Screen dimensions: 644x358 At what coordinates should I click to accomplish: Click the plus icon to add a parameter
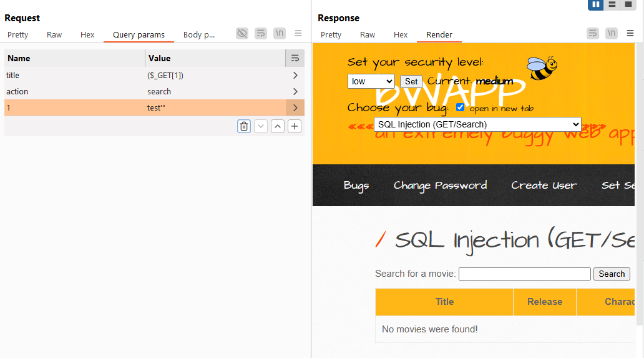(295, 126)
